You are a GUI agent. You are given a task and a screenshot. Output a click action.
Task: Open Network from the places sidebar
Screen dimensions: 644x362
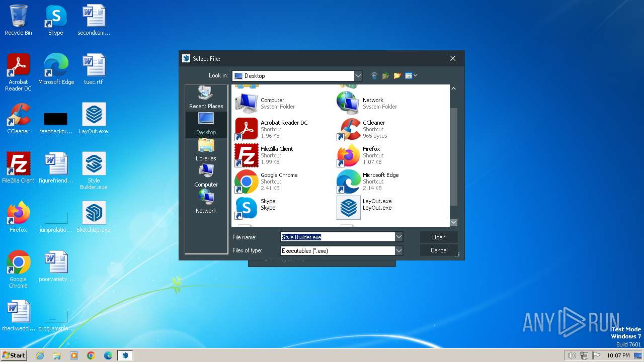(x=206, y=202)
